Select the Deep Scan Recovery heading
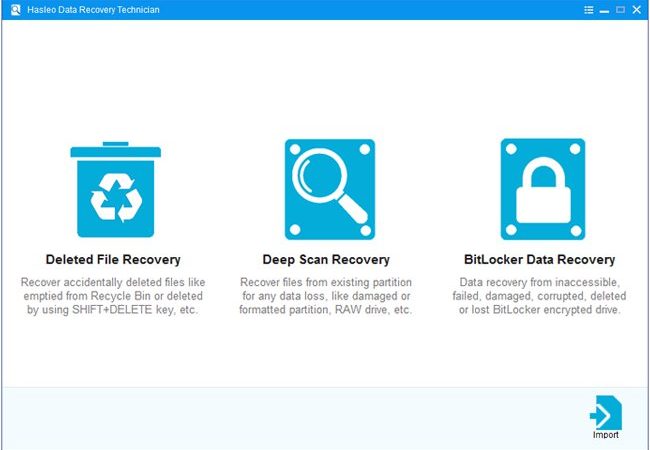The height and width of the screenshot is (450, 650). click(326, 260)
